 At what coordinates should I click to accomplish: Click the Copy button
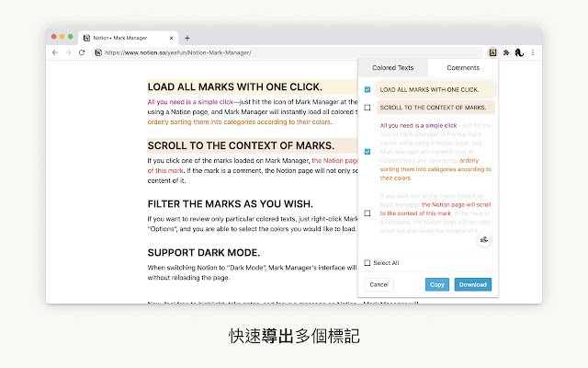point(437,284)
